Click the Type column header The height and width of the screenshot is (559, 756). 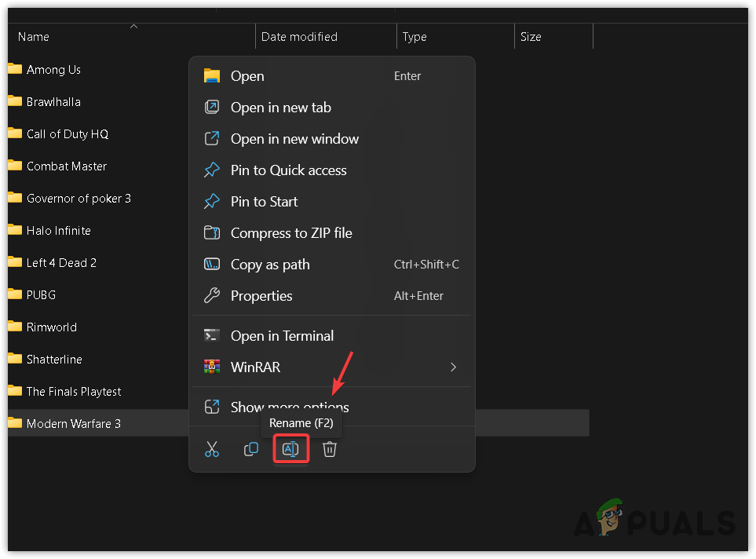point(415,37)
